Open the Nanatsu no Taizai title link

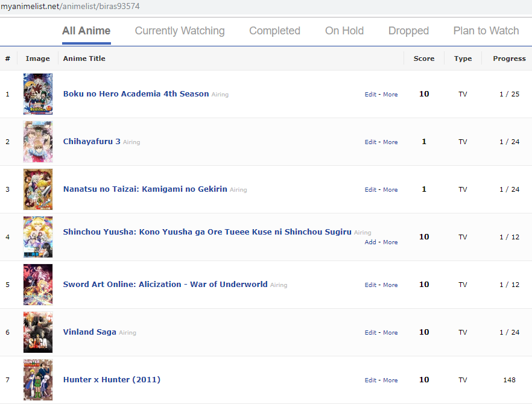click(x=145, y=189)
